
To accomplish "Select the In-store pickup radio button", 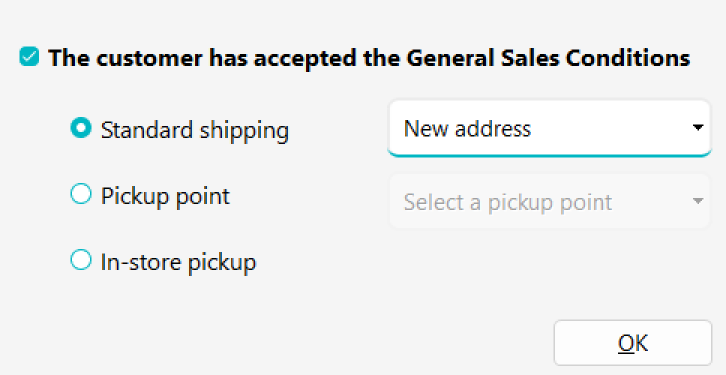I will 81,260.
